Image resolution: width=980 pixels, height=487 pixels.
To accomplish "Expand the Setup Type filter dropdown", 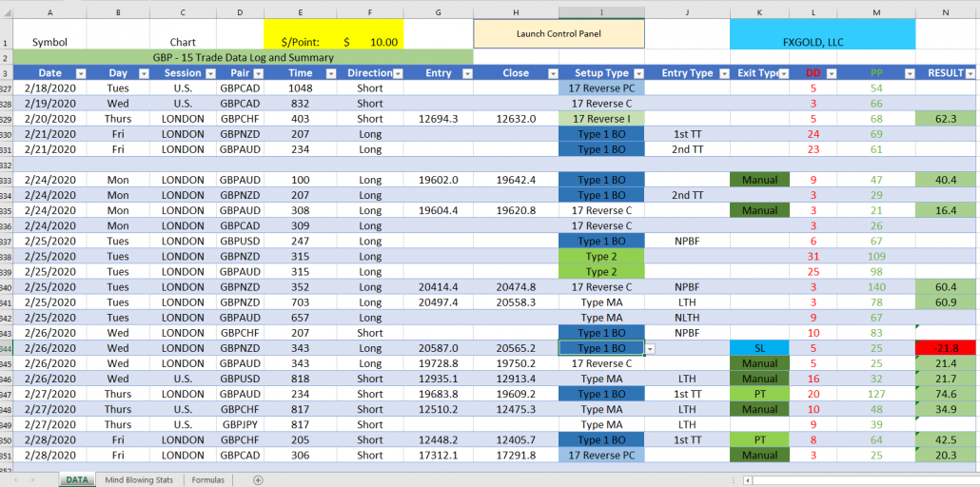I will [x=637, y=73].
